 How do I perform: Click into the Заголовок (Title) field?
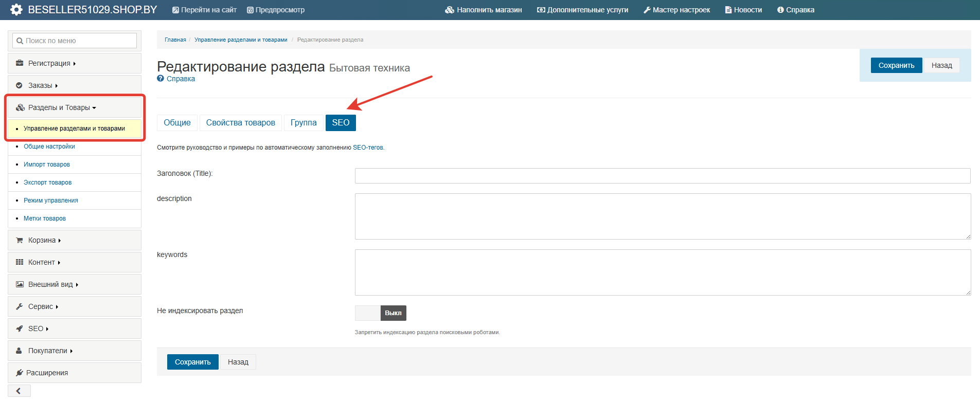tap(662, 176)
